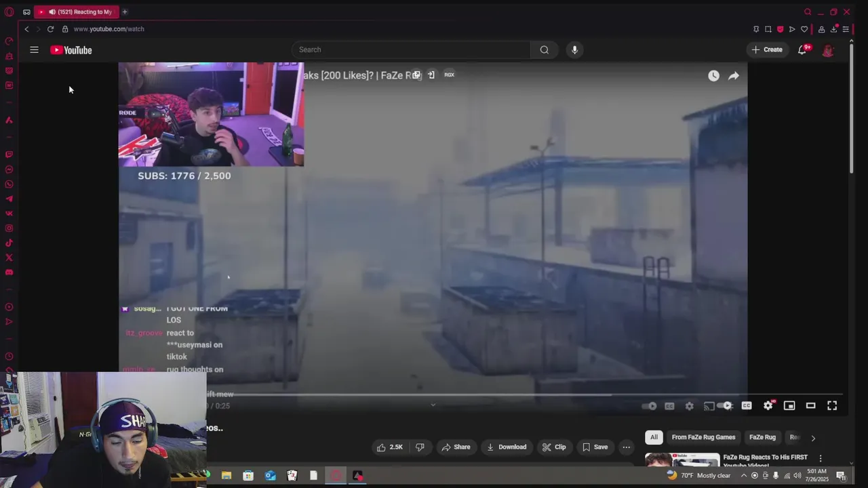
Task: Open the Opera ad blocker shield icon
Action: (x=780, y=29)
